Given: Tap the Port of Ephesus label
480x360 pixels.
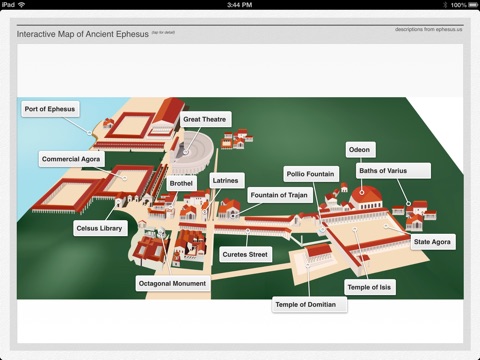Looking at the screenshot, I should pos(50,109).
